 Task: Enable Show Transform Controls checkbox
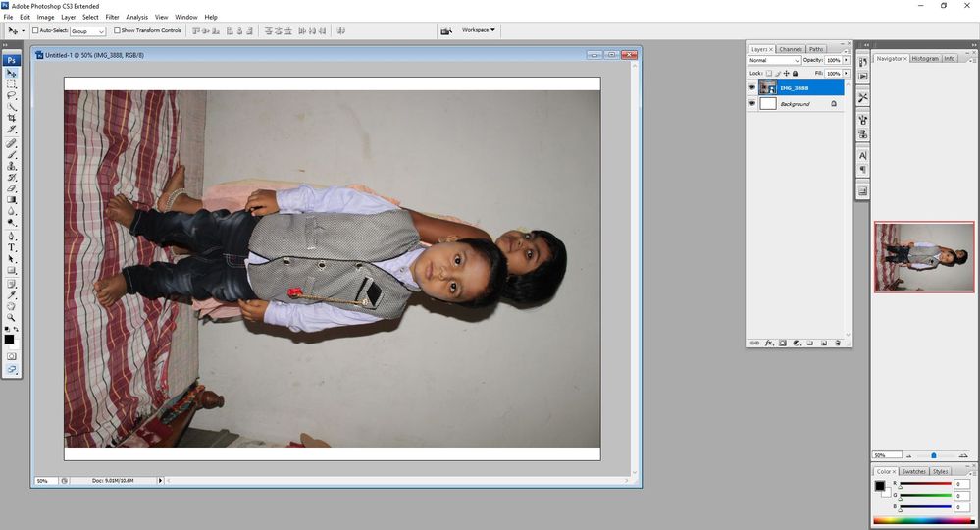(x=117, y=30)
